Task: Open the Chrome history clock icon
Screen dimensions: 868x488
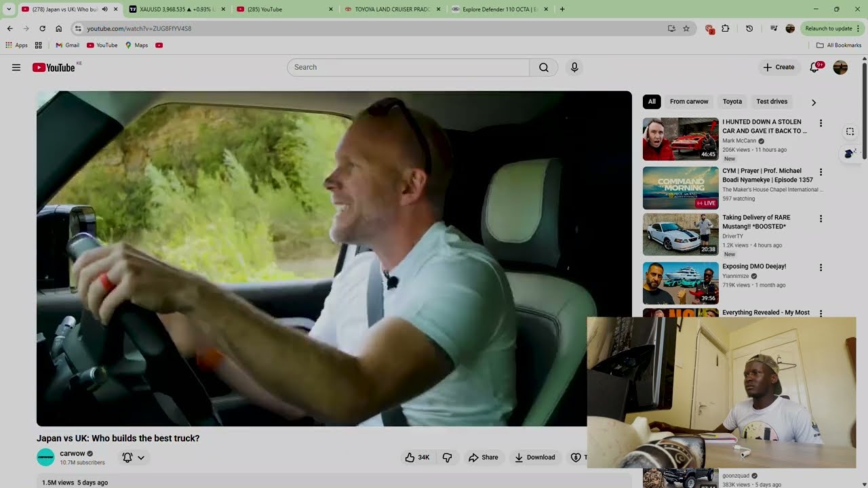Action: (749, 28)
